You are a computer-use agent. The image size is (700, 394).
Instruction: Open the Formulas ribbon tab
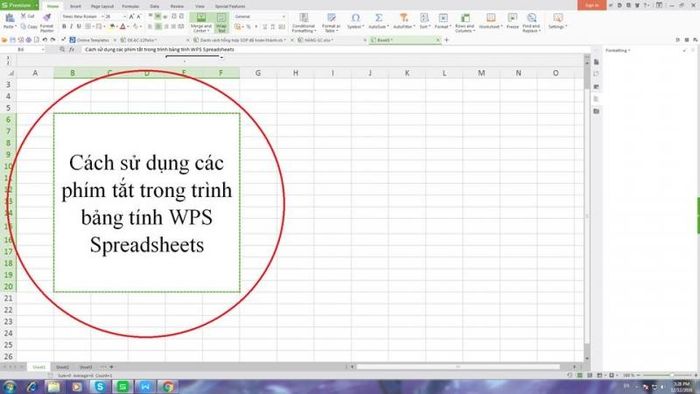[130, 6]
